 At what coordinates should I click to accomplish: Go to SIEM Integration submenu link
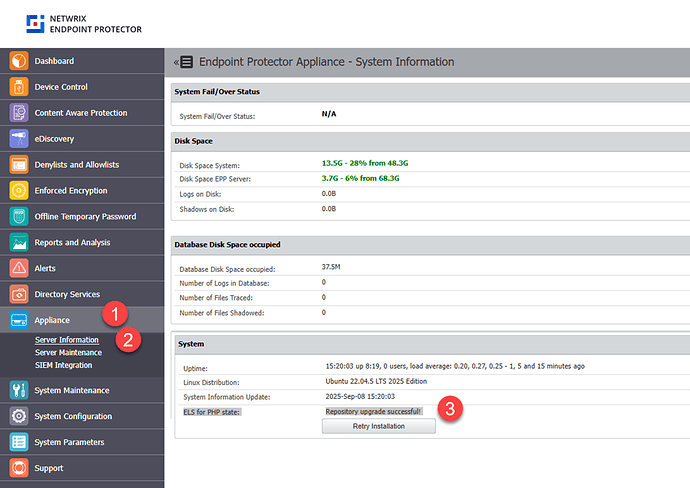(63, 365)
